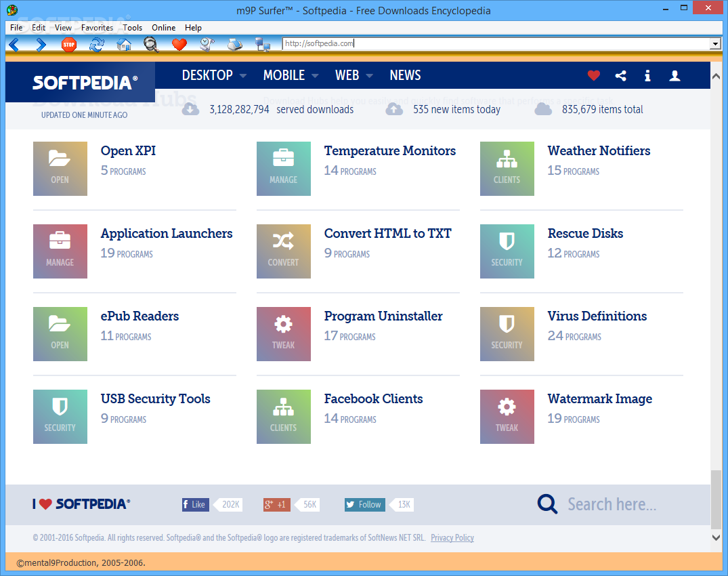Open the Weather Notifiers title link
This screenshot has width=728, height=576.
(x=599, y=150)
